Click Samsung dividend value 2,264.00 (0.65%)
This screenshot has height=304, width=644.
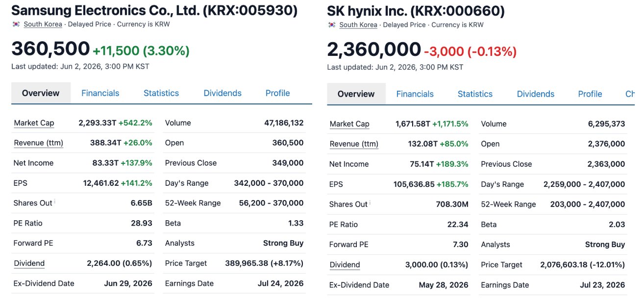coord(120,263)
